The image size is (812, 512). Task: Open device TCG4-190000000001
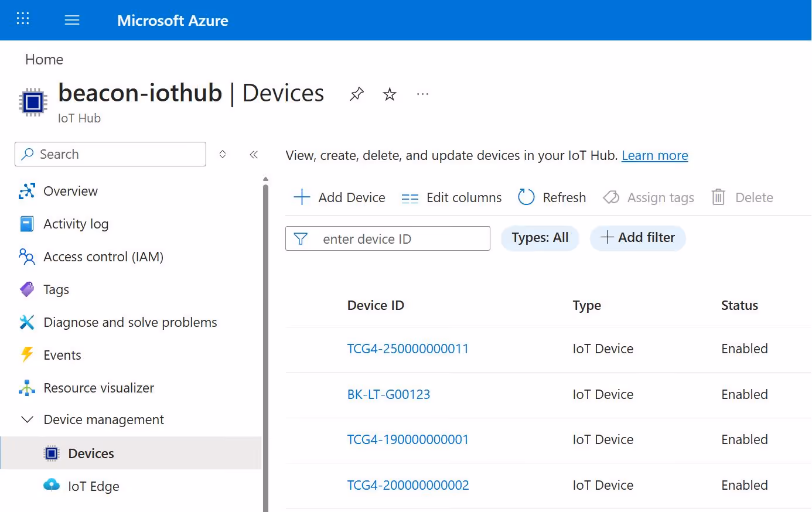pyautogui.click(x=408, y=440)
